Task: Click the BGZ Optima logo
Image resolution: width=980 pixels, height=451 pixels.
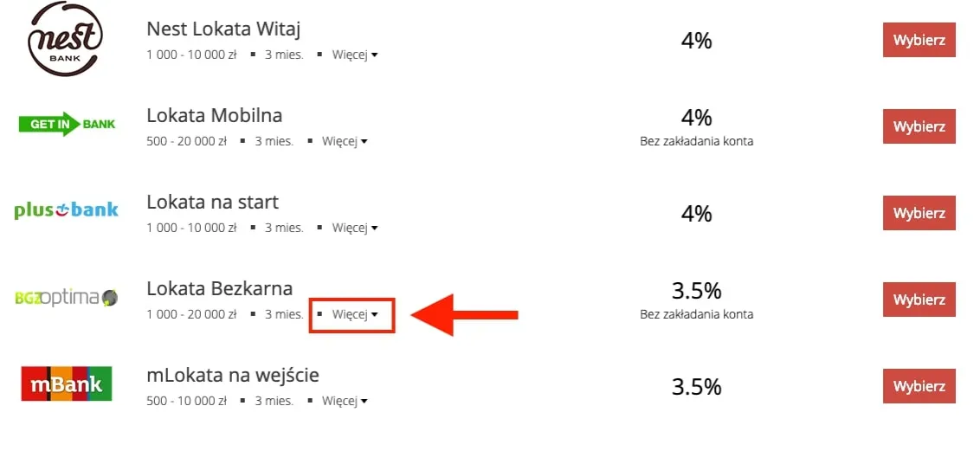Action: pos(67,298)
